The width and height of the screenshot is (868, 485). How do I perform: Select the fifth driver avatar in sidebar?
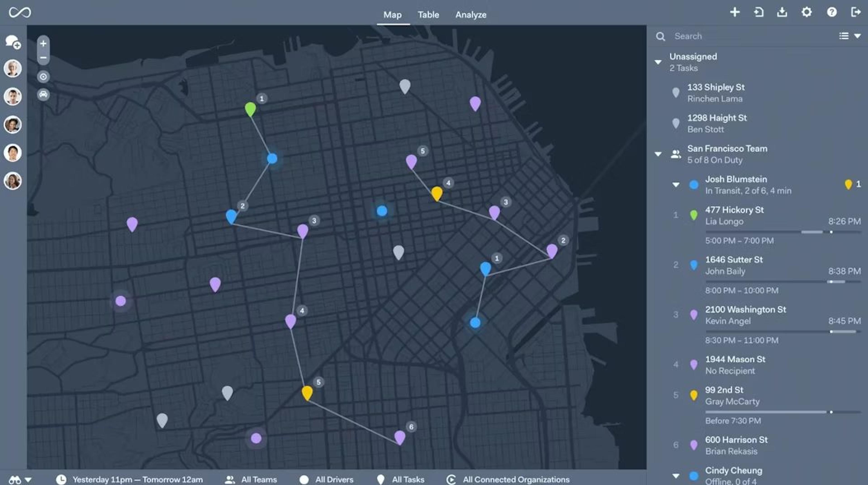(x=13, y=181)
